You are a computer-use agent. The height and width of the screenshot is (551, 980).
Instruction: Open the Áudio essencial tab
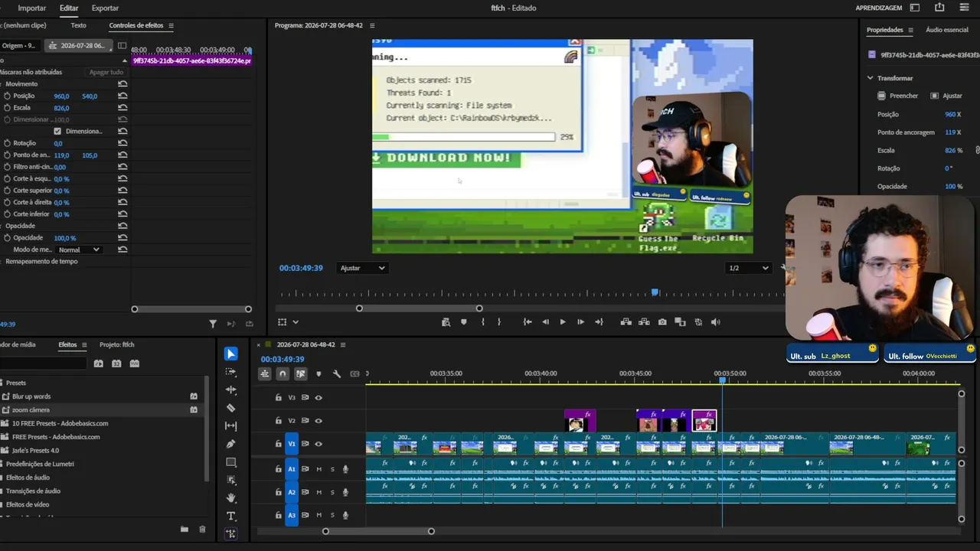coord(947,30)
